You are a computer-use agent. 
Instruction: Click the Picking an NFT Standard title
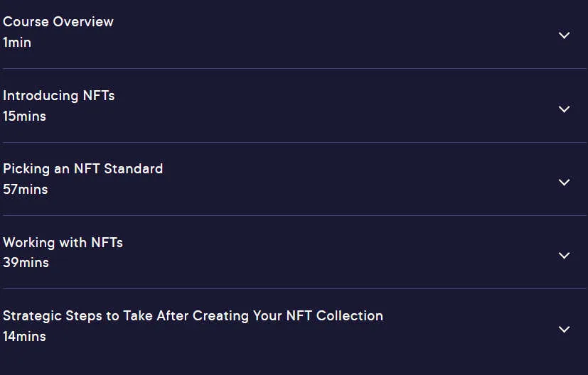coord(83,169)
